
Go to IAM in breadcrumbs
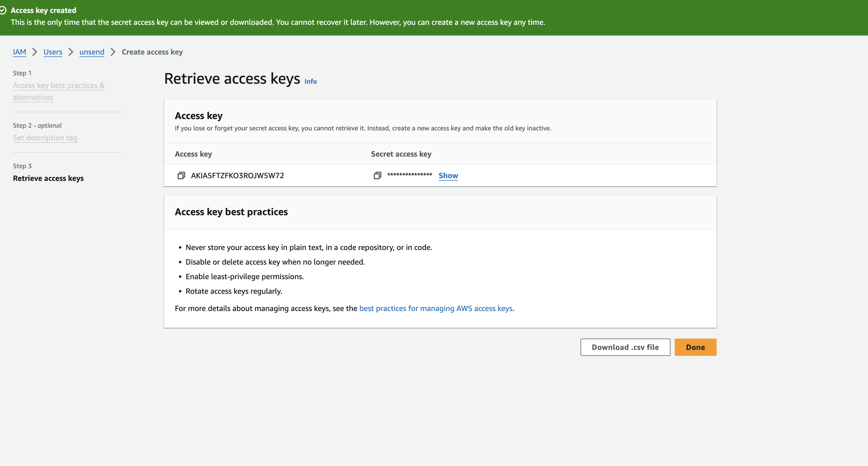pyautogui.click(x=19, y=52)
